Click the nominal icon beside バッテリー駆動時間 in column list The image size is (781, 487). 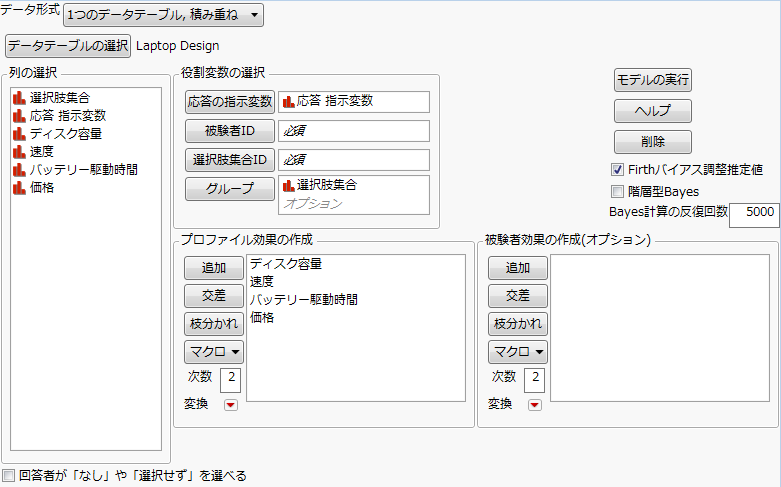[19, 169]
